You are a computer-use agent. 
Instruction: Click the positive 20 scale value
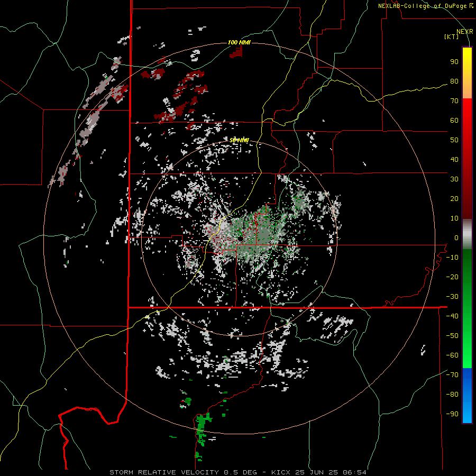454,198
